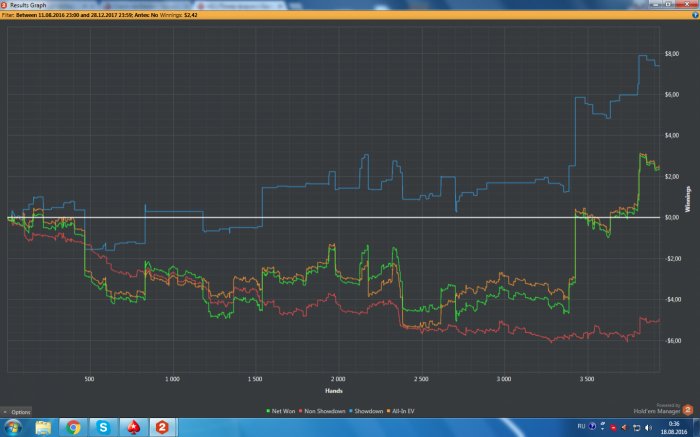Click the -$4,00 axis label
The height and width of the screenshot is (437, 700).
(x=671, y=300)
